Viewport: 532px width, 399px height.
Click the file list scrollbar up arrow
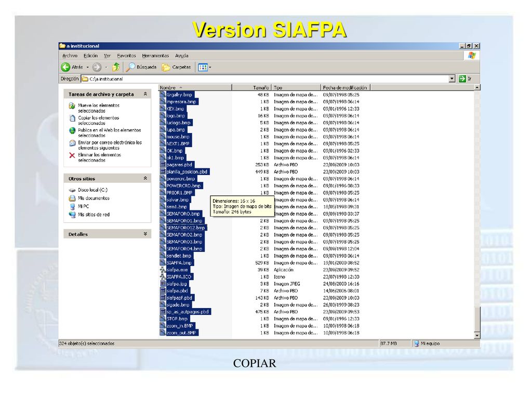pyautogui.click(x=477, y=87)
